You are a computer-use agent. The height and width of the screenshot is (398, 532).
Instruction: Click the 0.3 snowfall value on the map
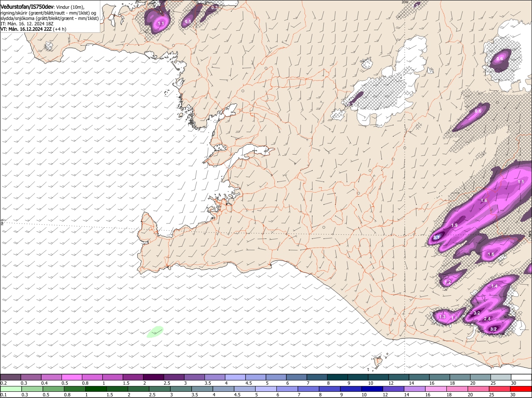coord(214,7)
